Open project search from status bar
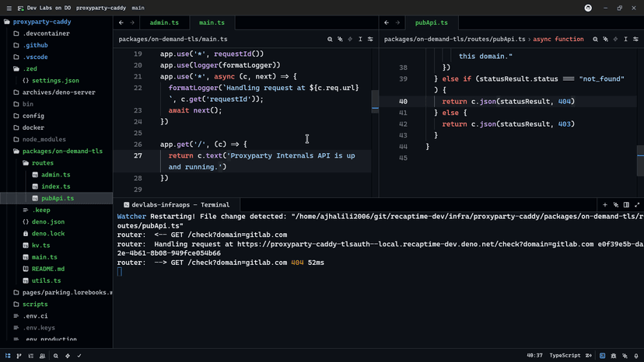The image size is (644, 362). click(x=56, y=356)
